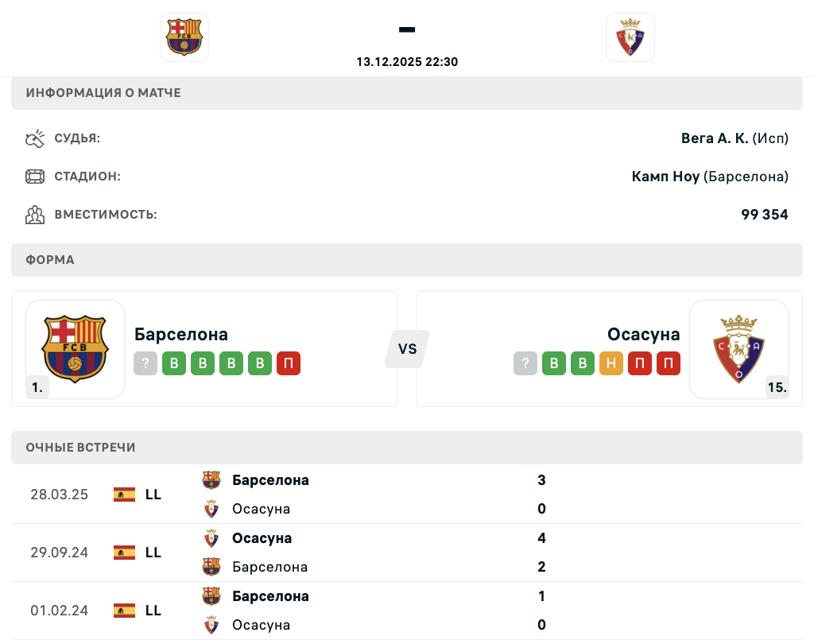Click the stadium icon
Image resolution: width=814 pixels, height=644 pixels.
35,177
